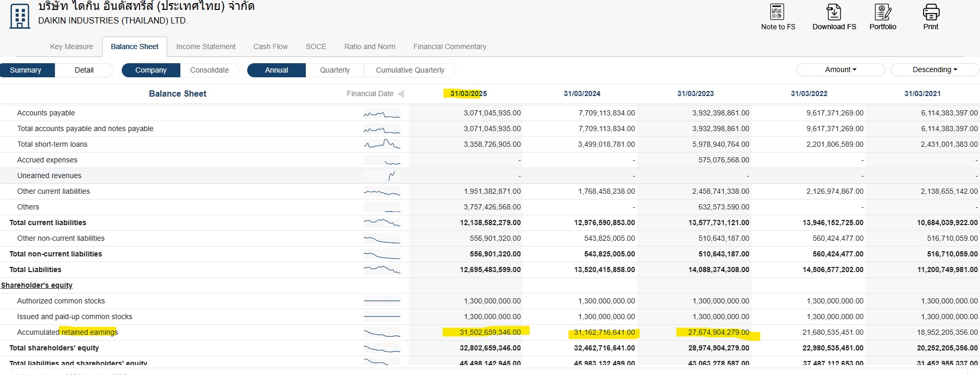Go to the Ratio and Norm tab
980x375 pixels.
(370, 46)
